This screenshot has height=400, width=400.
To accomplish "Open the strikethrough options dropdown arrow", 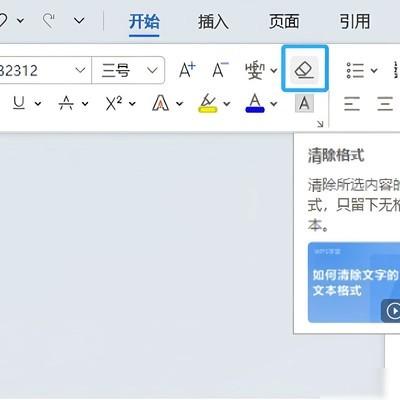I will (85, 104).
